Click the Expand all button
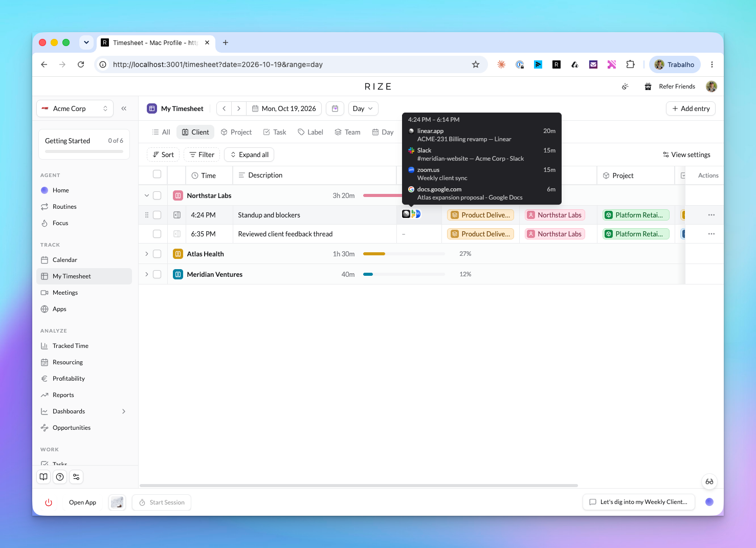Viewport: 756px width, 548px height. [249, 155]
